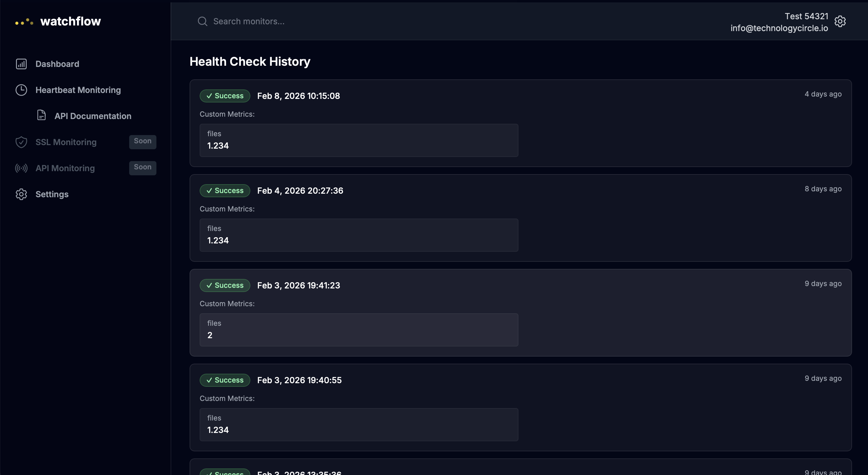Click the API Monitoring signal icon
The image size is (868, 475).
(21, 168)
